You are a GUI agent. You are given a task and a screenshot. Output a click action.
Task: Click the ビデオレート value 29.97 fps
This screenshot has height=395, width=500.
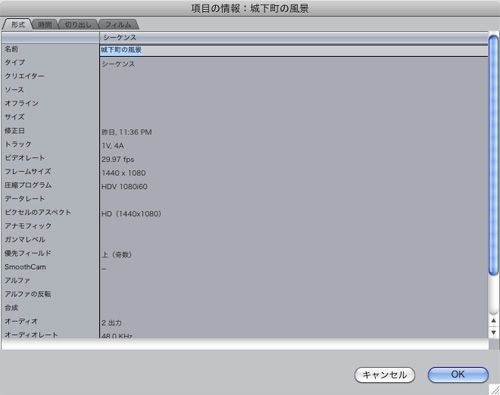[x=118, y=159]
